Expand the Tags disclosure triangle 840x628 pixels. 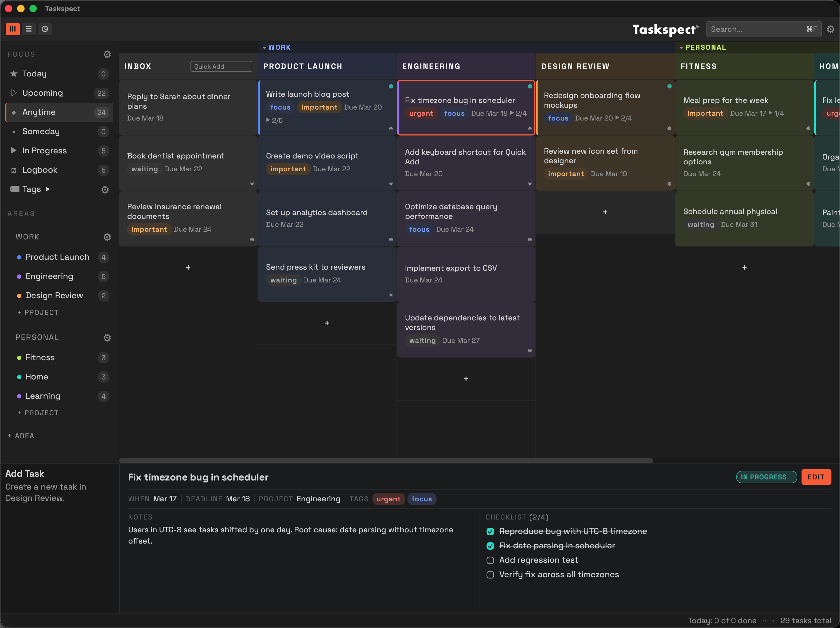coord(48,189)
